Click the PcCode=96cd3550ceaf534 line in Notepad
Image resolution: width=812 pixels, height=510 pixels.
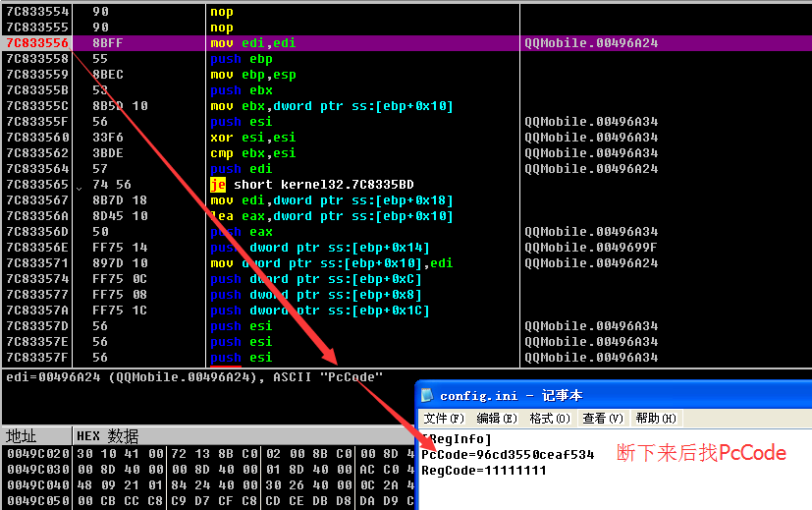pyautogui.click(x=508, y=455)
